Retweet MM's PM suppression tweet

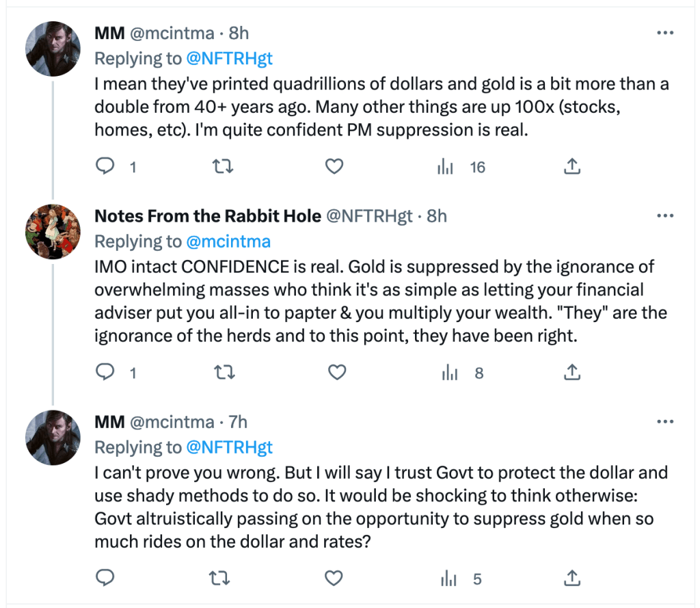tap(219, 166)
